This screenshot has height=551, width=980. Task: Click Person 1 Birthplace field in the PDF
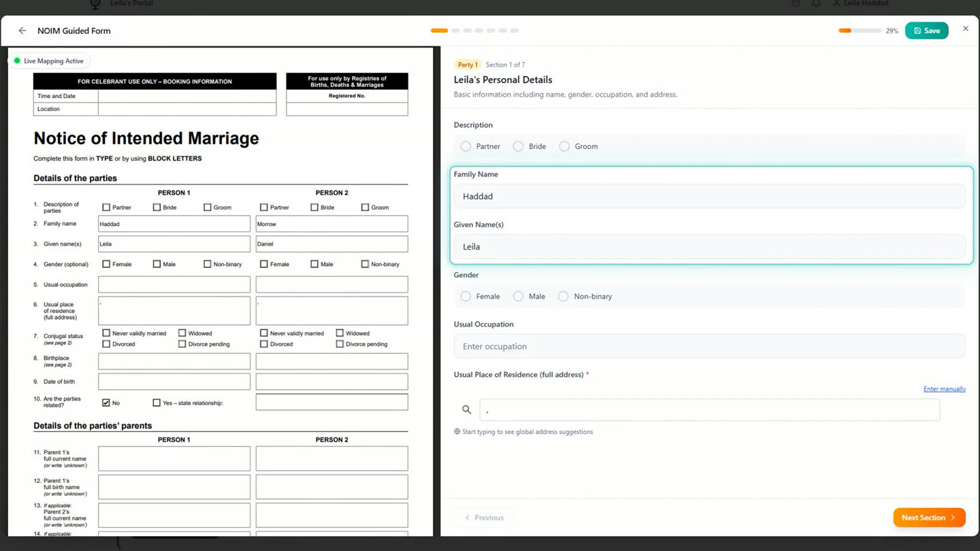click(x=174, y=361)
